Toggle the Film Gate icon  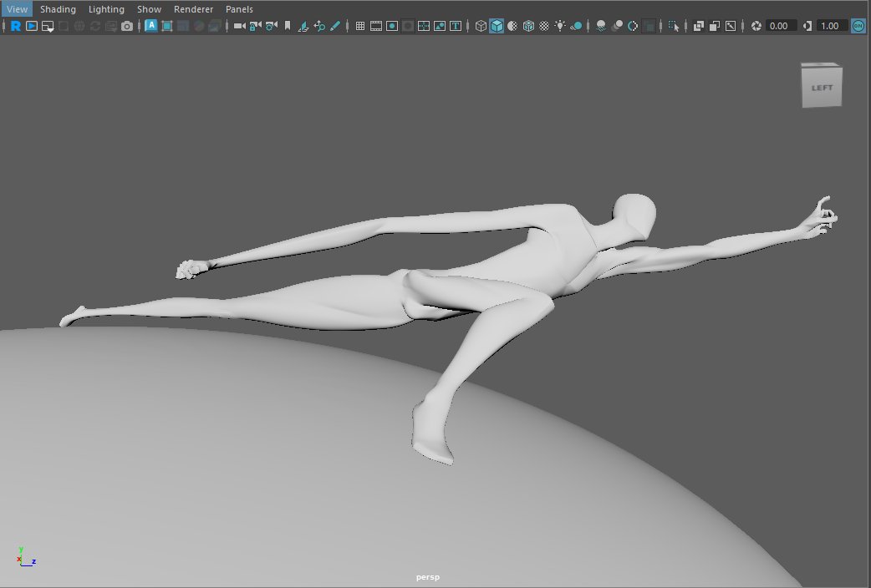pos(376,26)
